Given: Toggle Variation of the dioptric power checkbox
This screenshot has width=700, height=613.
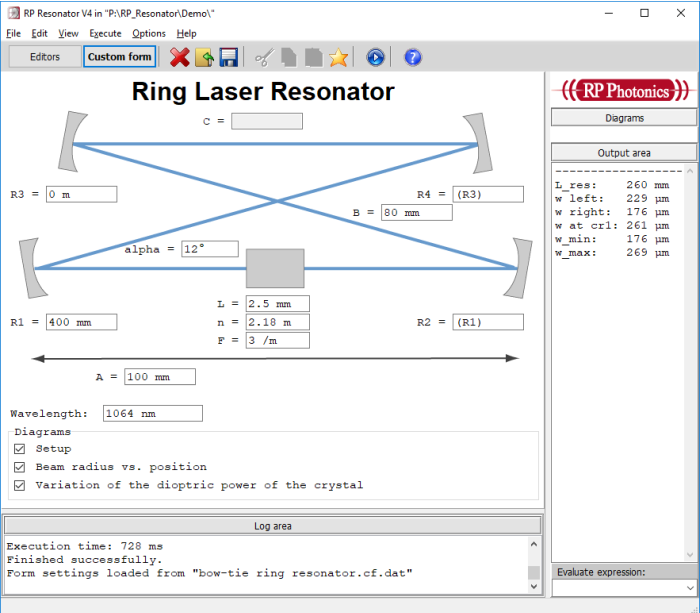Looking at the screenshot, I should click(19, 485).
